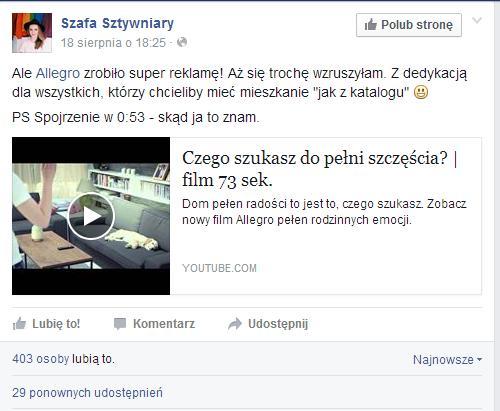Click the share arrow icon beside Udostępnij
500x411 pixels.
pyautogui.click(x=235, y=324)
